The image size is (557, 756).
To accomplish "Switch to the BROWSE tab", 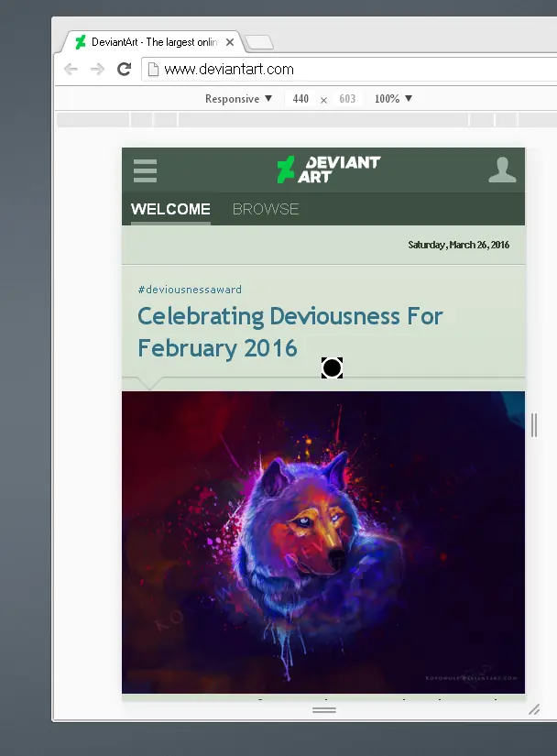I will point(266,209).
